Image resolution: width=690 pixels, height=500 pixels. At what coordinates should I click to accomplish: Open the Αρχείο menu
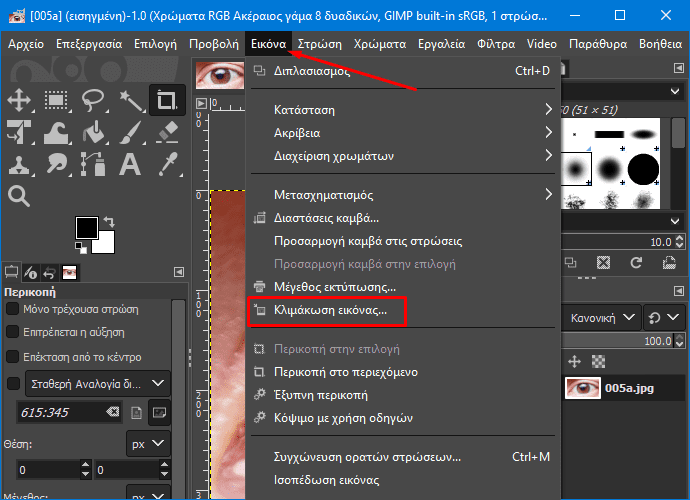[x=26, y=44]
